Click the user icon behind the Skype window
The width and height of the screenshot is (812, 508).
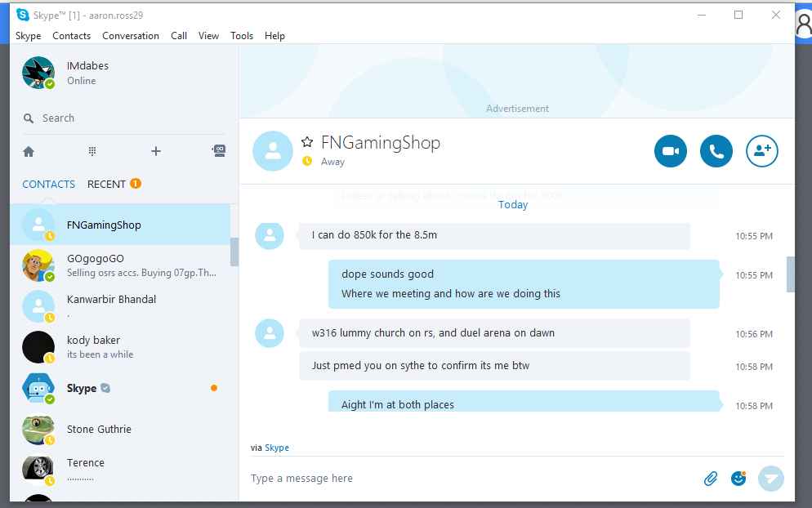pos(804,24)
